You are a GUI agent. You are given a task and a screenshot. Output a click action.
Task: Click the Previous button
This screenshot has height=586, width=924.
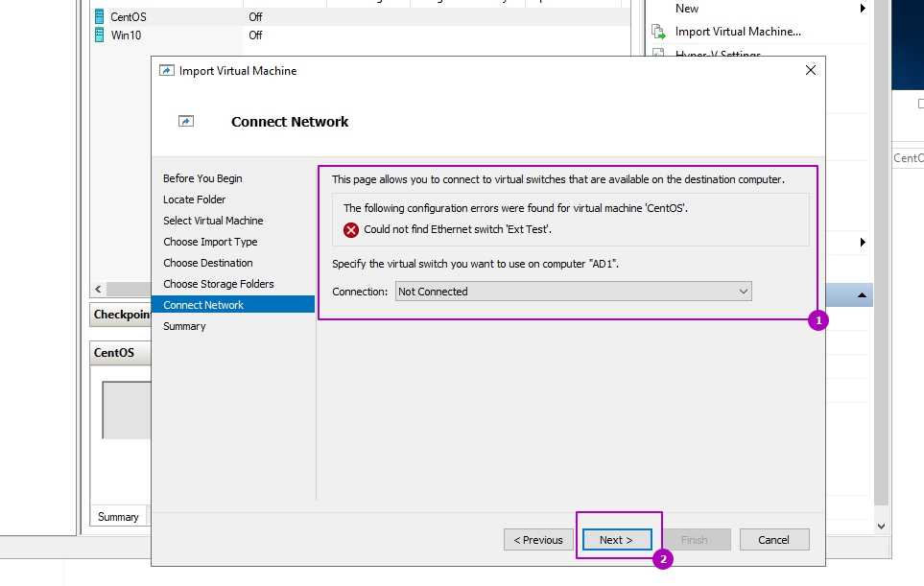pos(538,540)
